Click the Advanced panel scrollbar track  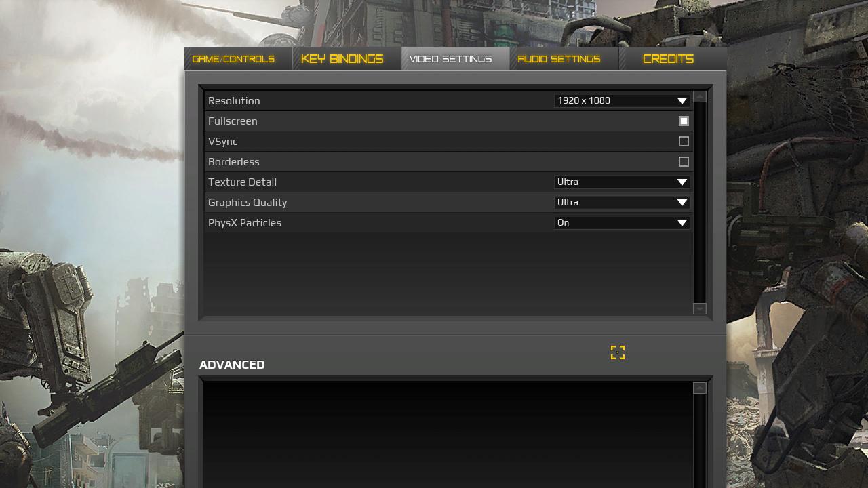(700, 441)
